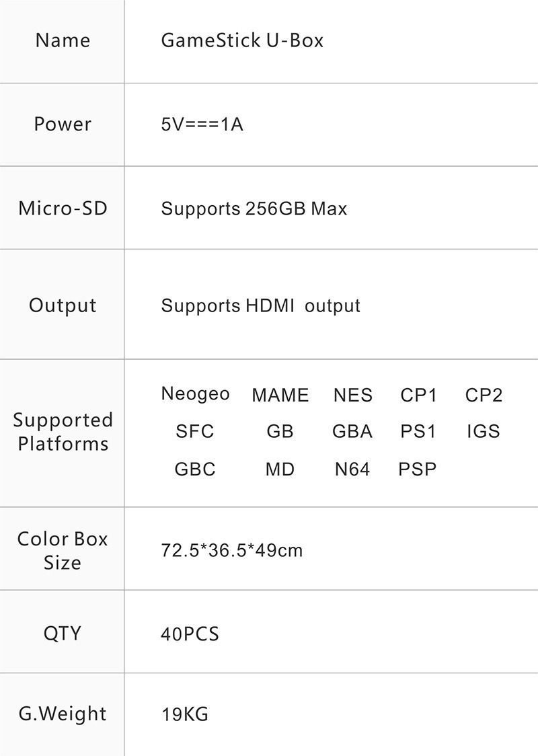Click the 'MAME' platform entry
This screenshot has height=756, width=538.
click(280, 395)
